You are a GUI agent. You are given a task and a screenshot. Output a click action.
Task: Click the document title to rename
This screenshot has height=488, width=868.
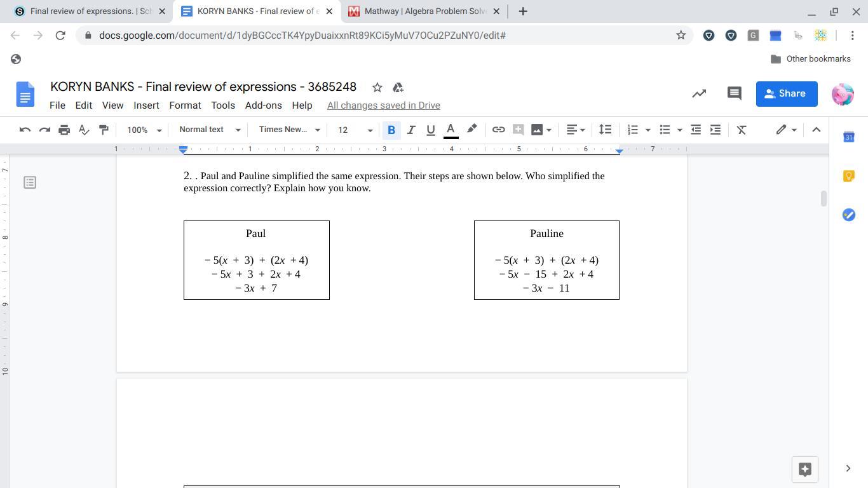[203, 87]
